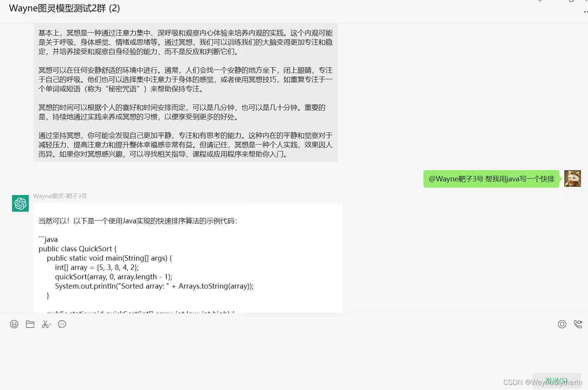Start a voice or video call

tap(578, 324)
